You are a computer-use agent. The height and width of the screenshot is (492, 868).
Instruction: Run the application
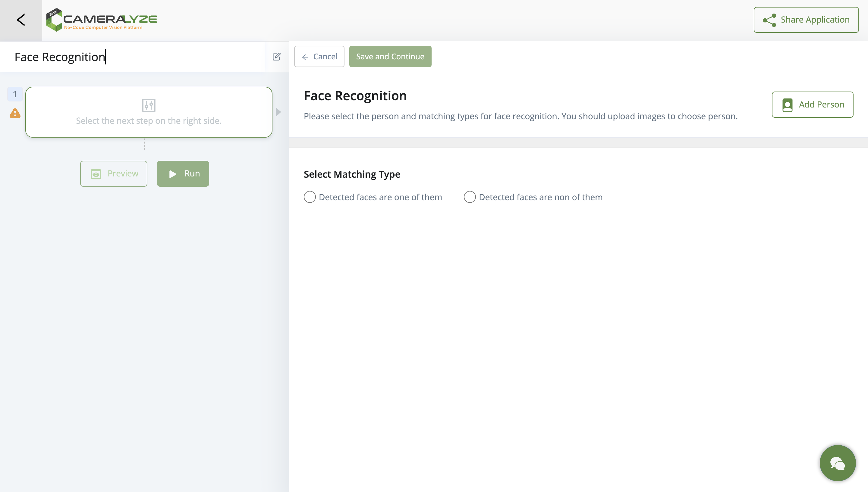click(183, 174)
